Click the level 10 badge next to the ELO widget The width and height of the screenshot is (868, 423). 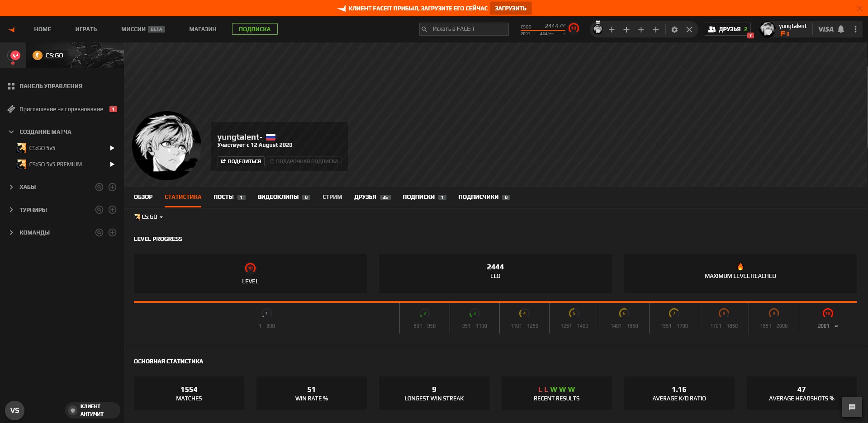pyautogui.click(x=574, y=28)
